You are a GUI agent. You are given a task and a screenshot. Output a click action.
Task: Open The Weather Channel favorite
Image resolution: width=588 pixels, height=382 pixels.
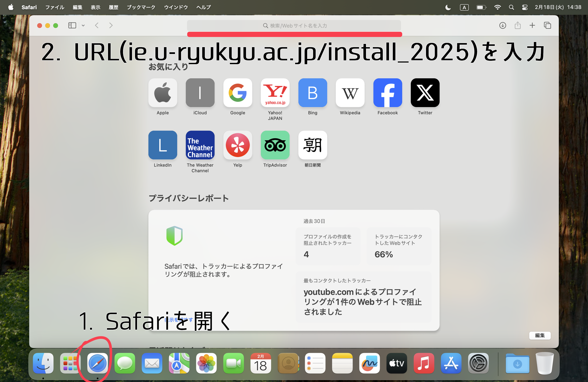pyautogui.click(x=200, y=145)
